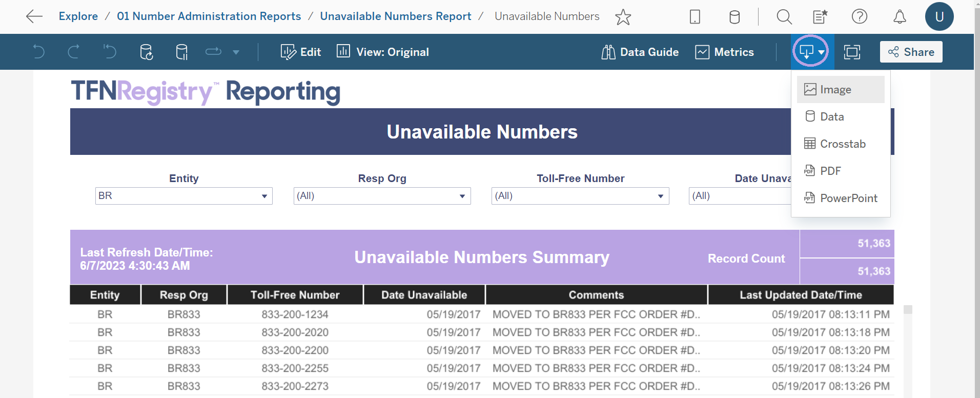Open notifications bell icon
Screen dimensions: 980x398
900,17
